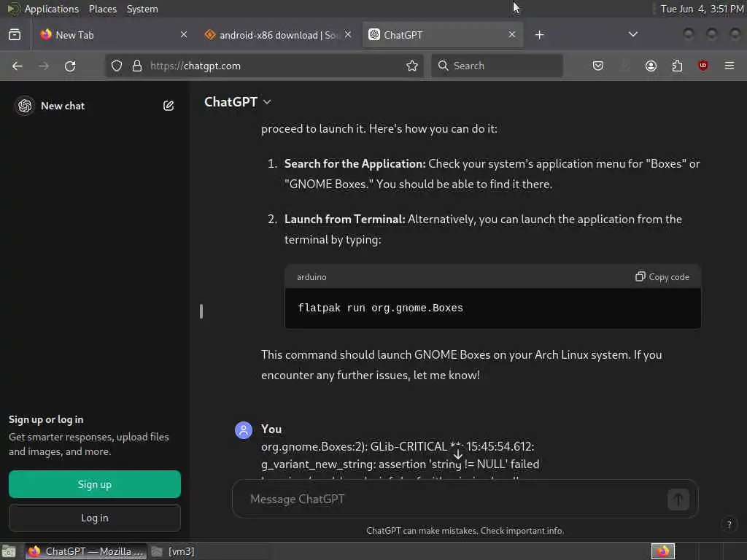Click Copy code on the code block
747x560 pixels.
[662, 276]
